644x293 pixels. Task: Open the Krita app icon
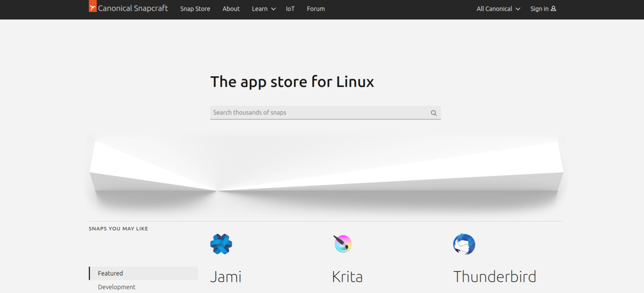pyautogui.click(x=342, y=244)
